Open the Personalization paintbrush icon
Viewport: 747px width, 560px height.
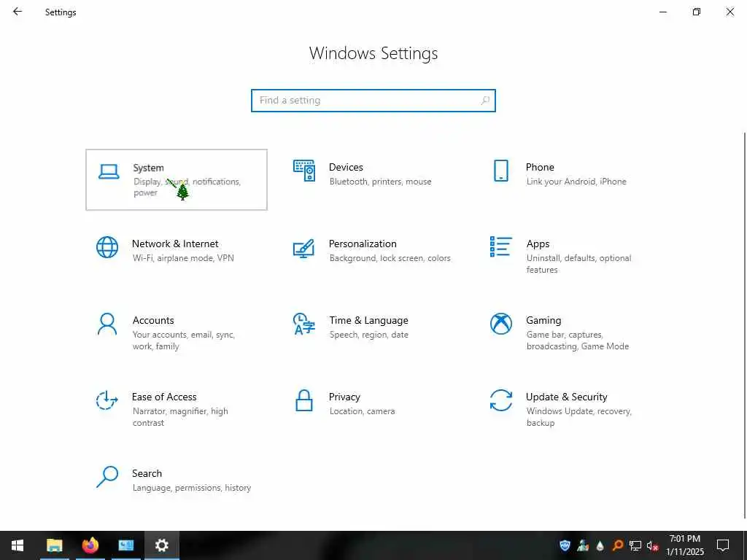304,248
